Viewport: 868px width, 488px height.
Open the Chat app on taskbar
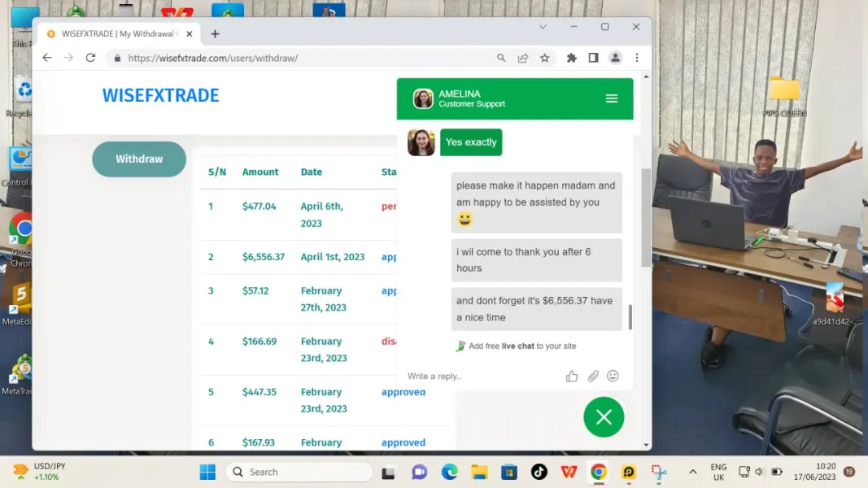tap(419, 472)
